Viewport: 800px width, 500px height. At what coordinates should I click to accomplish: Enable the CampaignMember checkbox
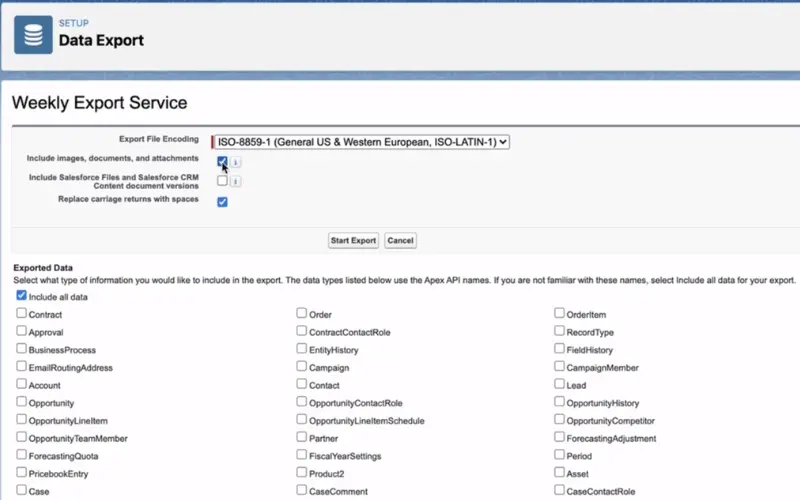point(559,366)
